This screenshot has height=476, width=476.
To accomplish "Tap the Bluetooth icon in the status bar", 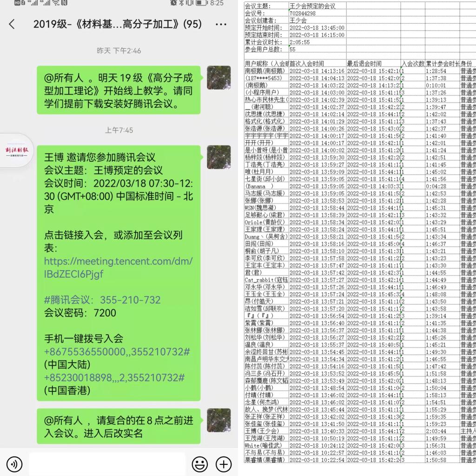I will tap(181, 3).
